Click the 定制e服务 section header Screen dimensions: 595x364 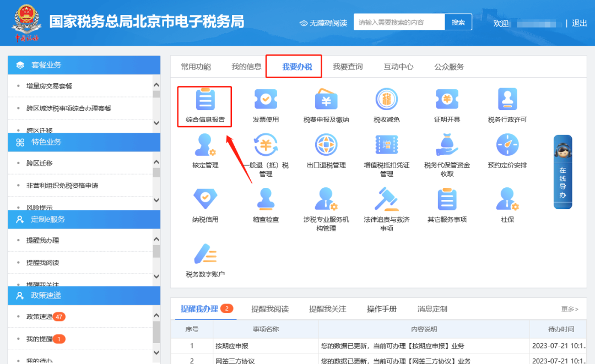(x=84, y=220)
